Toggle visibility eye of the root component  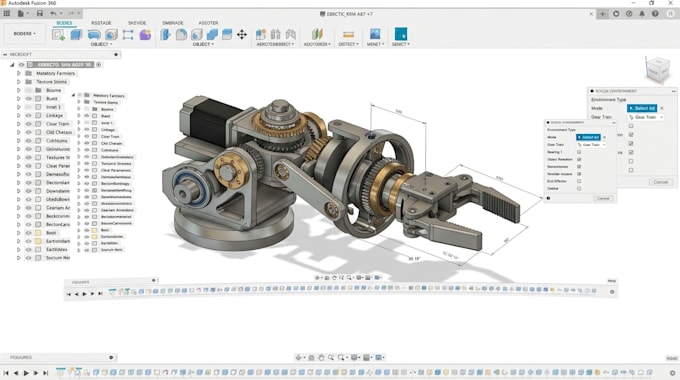(x=21, y=65)
